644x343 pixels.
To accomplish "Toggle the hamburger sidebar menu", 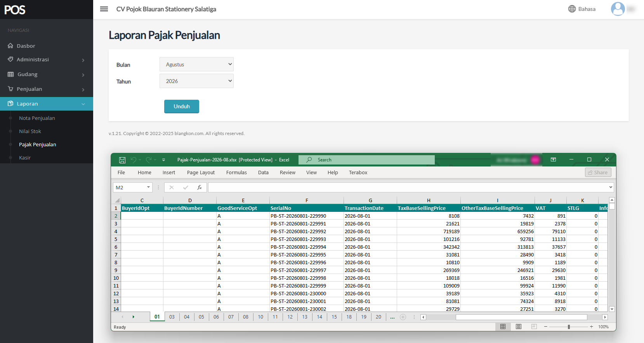I will (x=104, y=9).
